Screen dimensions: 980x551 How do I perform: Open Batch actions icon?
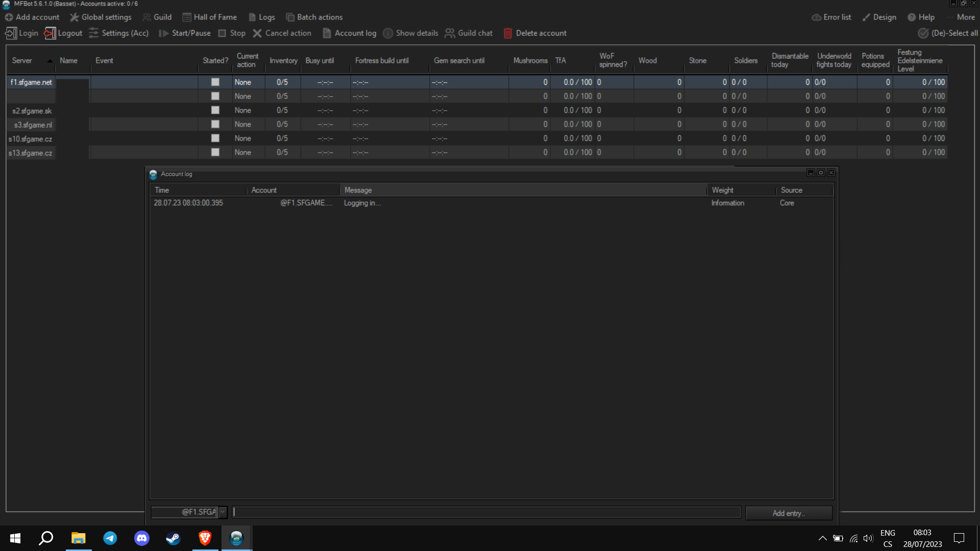click(x=290, y=17)
